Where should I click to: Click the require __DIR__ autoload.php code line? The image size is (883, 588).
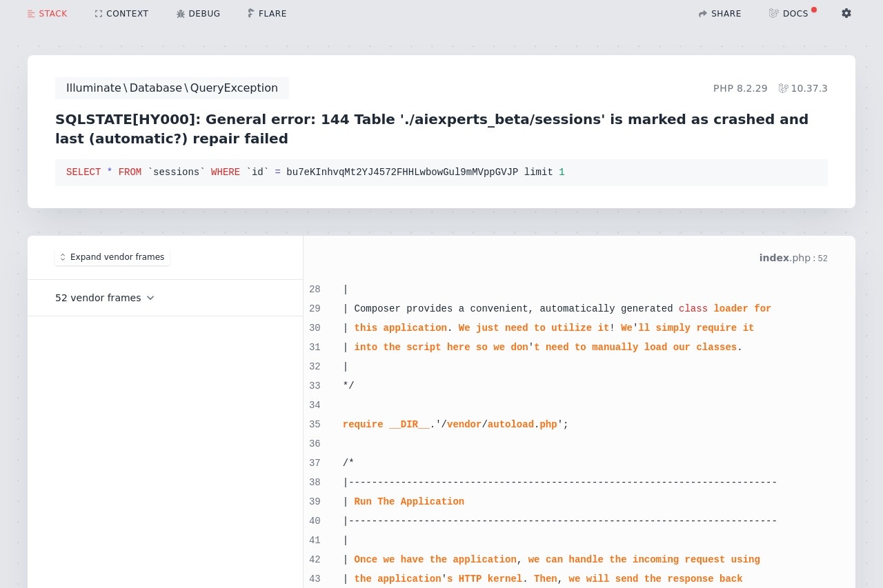pyautogui.click(x=455, y=425)
